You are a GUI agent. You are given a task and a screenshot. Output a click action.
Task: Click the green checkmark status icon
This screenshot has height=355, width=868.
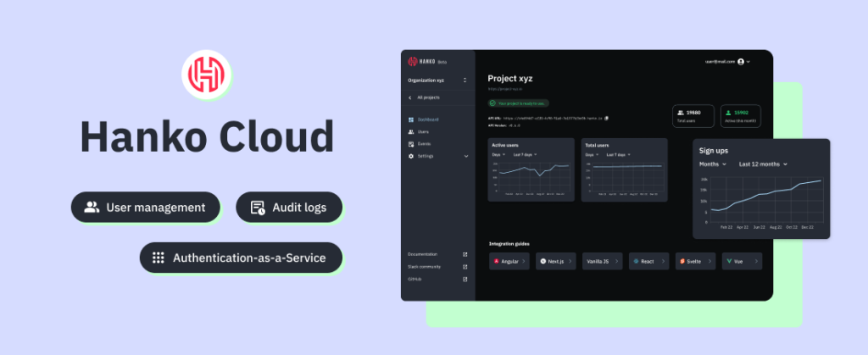492,103
